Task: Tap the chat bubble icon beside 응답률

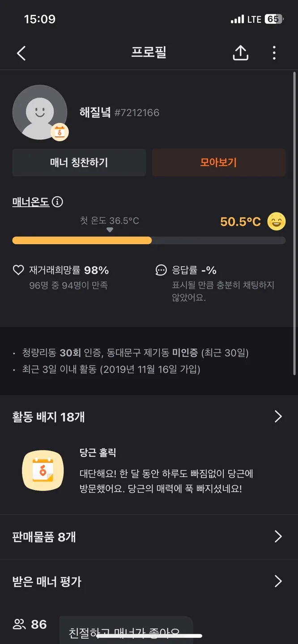Action: pyautogui.click(x=161, y=270)
